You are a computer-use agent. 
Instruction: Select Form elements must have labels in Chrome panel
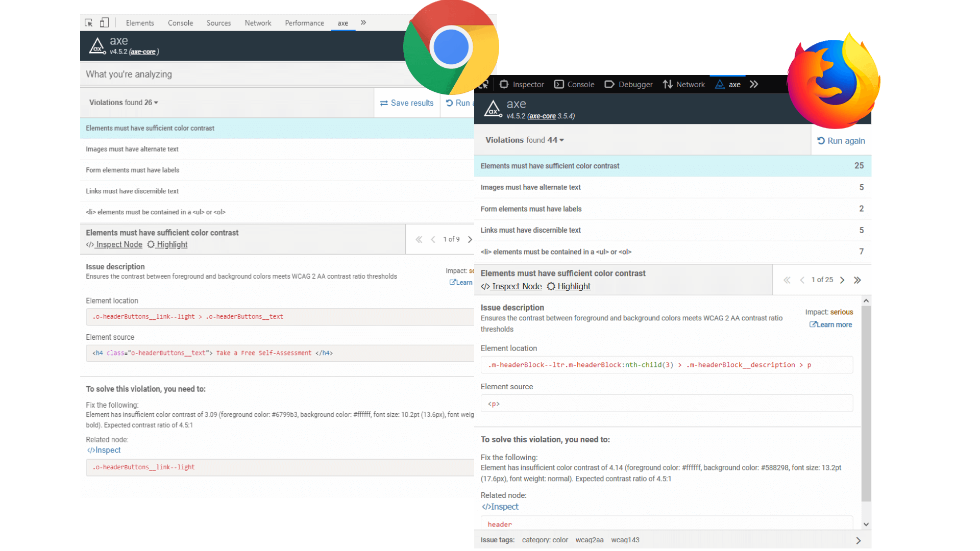(277, 170)
